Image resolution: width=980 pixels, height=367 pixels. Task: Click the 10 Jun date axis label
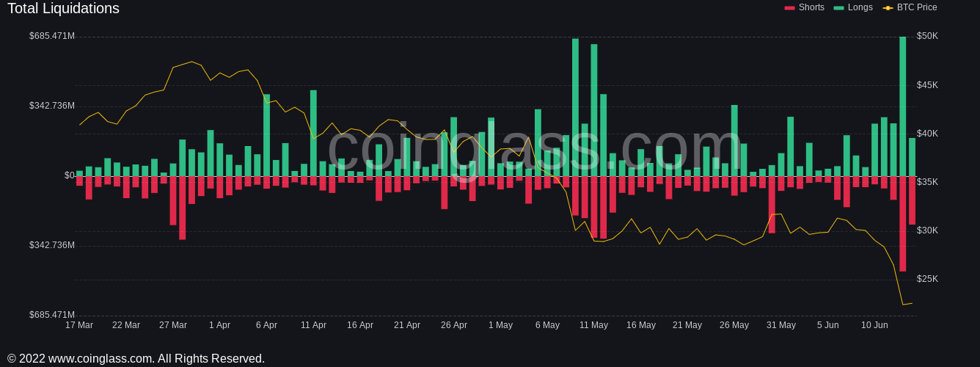(x=874, y=325)
